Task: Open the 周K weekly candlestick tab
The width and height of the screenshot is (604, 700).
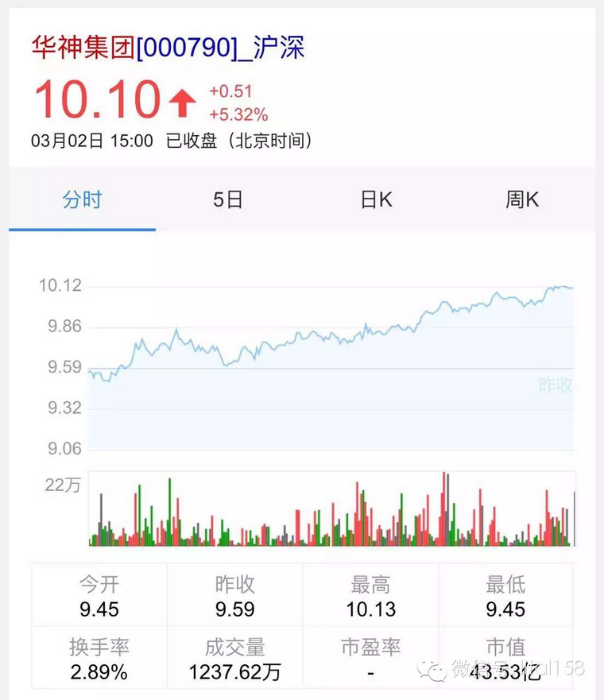Action: [522, 199]
